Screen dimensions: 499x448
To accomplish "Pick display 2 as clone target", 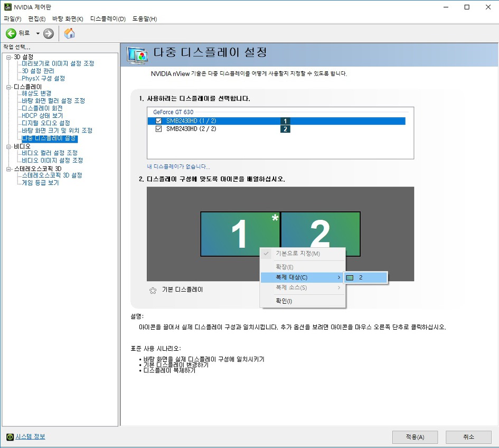I will pos(365,278).
